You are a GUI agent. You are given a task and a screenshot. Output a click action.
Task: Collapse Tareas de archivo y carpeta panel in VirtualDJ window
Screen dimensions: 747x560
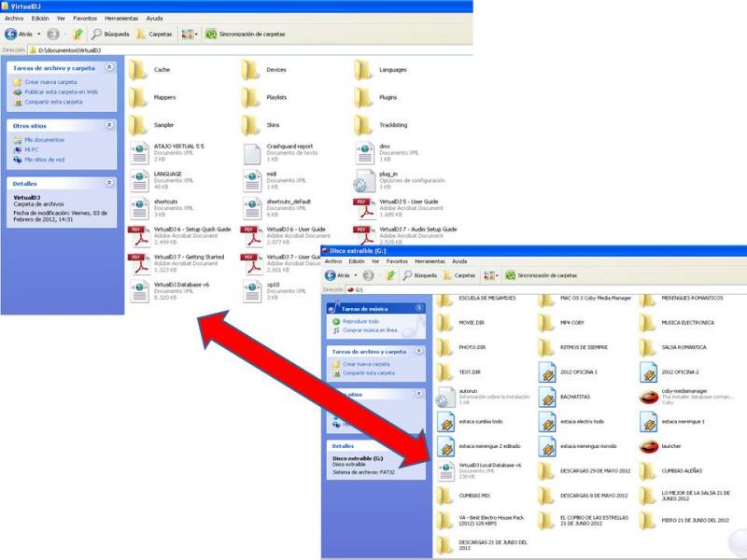pyautogui.click(x=109, y=67)
